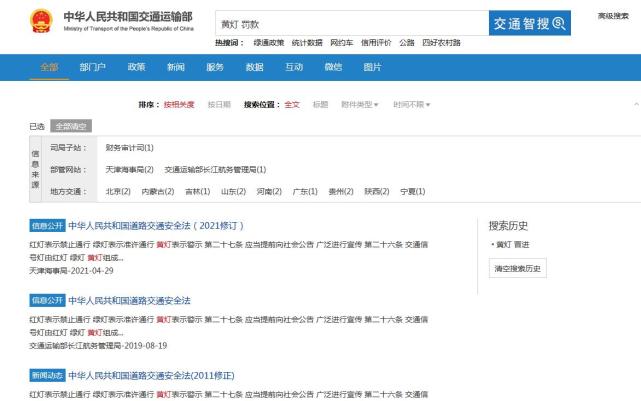Viewport: 641px width, 401px height.
Task: Clear selections with 全部清空
Action: 71,126
